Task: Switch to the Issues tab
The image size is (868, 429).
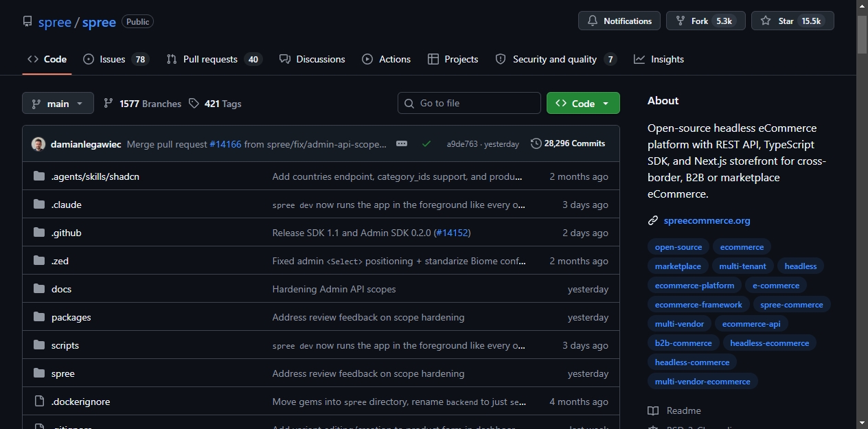Action: [x=116, y=59]
